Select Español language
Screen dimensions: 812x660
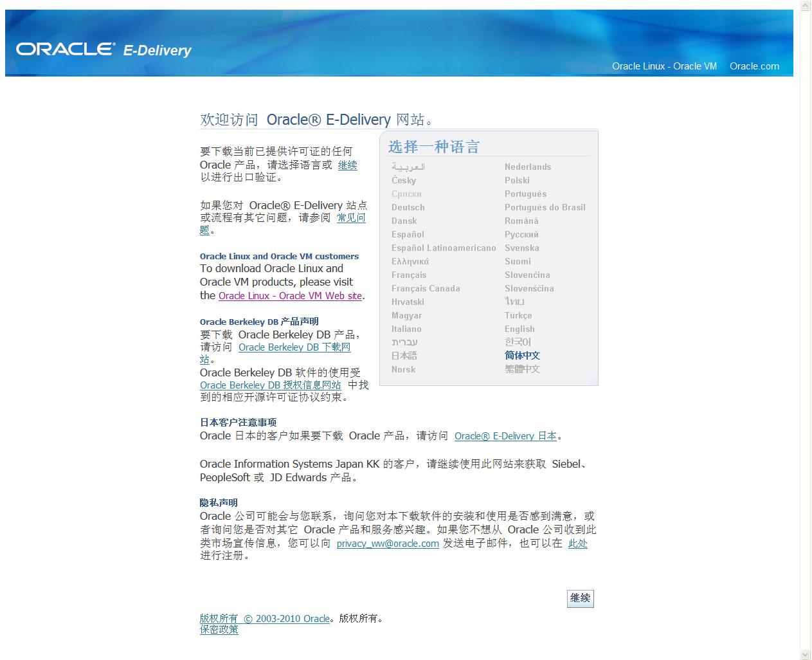[x=408, y=234]
